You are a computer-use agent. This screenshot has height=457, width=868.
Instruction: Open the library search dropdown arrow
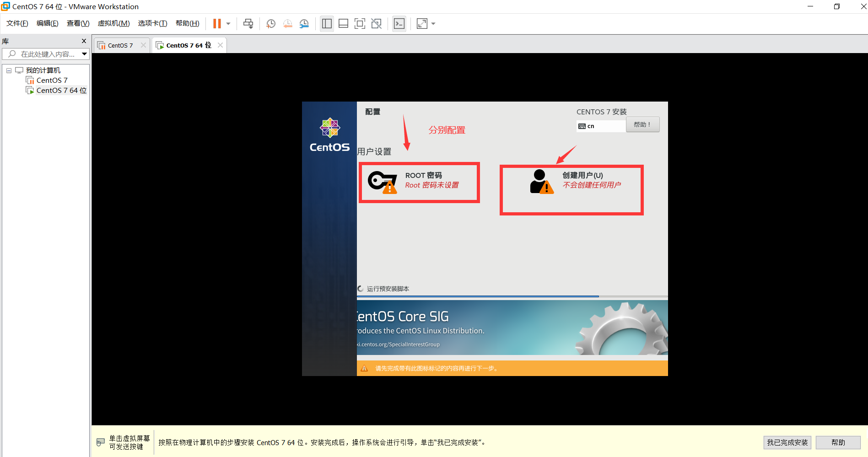(85, 54)
